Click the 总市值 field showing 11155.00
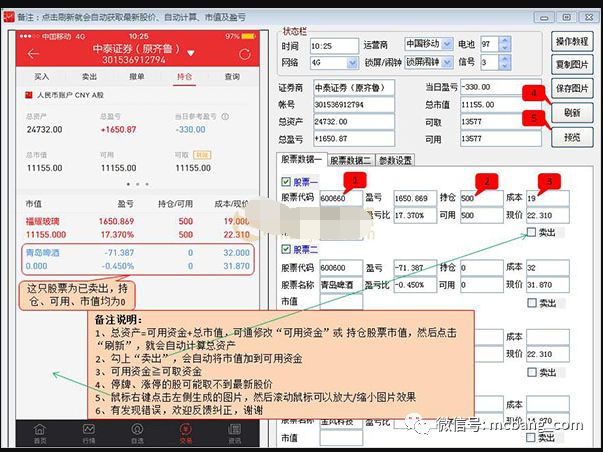603x452 pixels. (x=501, y=105)
